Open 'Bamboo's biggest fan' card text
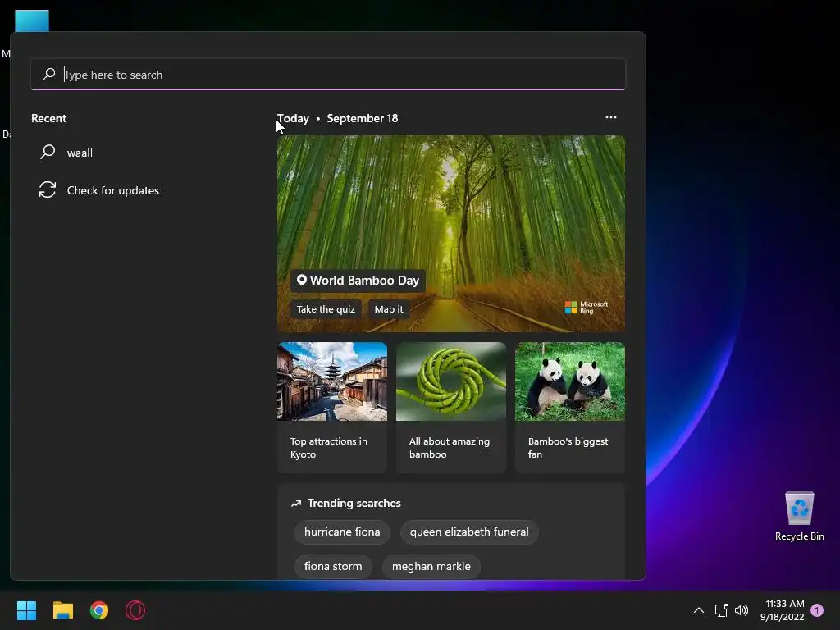Viewport: 840px width, 630px height. pos(568,448)
